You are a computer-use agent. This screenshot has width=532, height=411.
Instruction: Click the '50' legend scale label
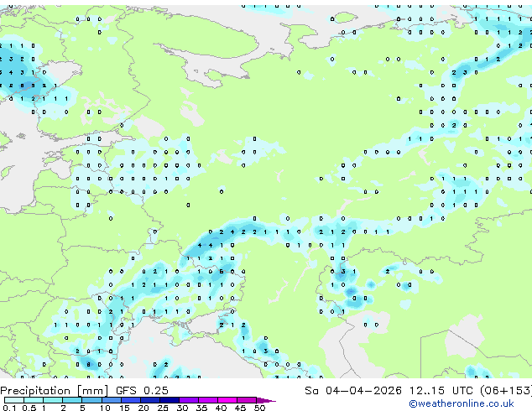(259, 408)
